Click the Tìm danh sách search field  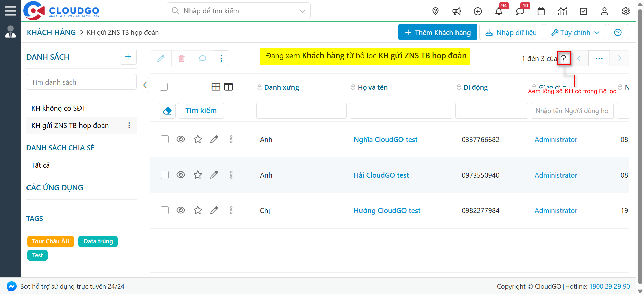(81, 82)
